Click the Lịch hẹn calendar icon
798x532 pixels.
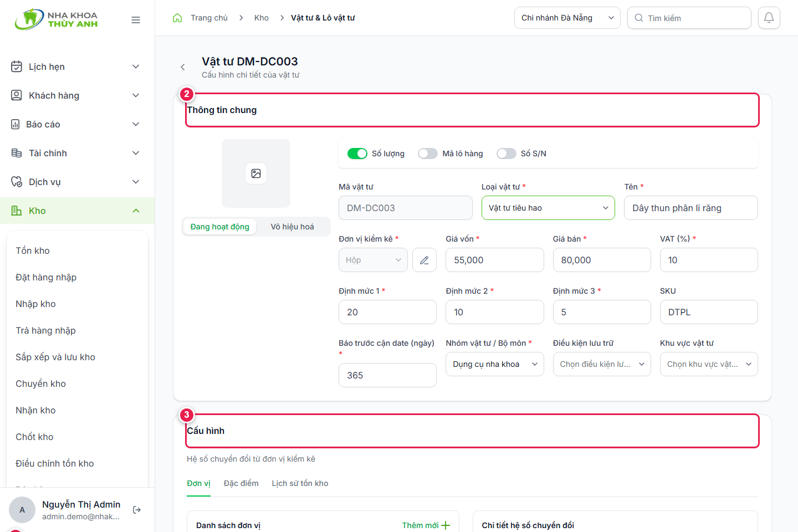17,66
